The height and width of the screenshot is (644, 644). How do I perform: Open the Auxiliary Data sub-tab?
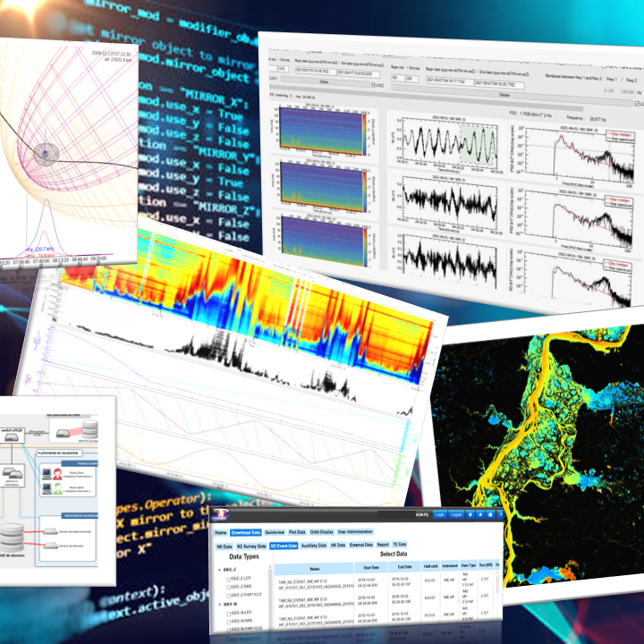pyautogui.click(x=314, y=546)
